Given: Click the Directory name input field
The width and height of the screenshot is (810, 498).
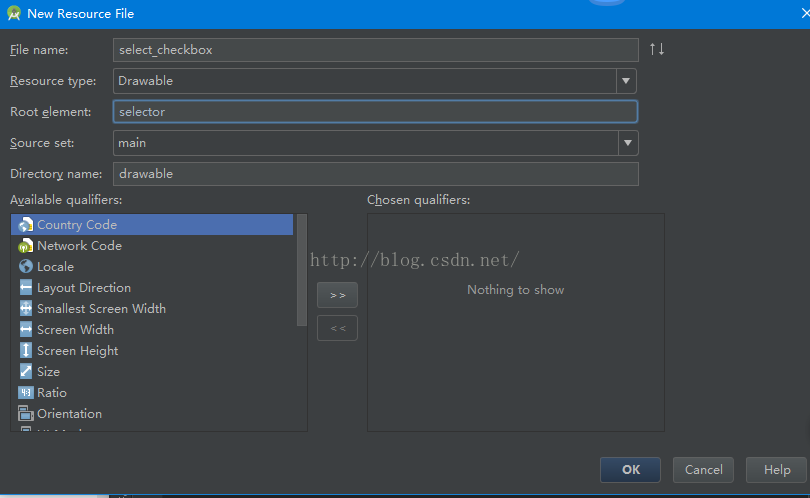Looking at the screenshot, I should [376, 174].
